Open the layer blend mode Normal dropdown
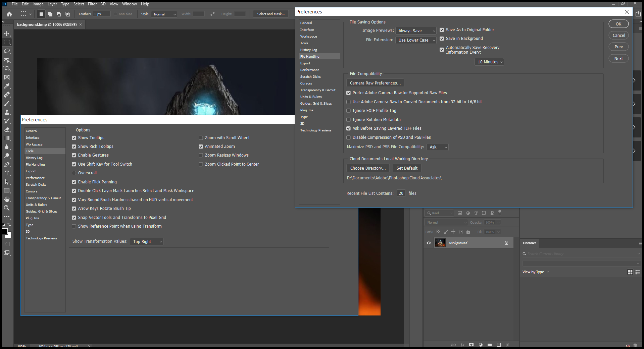 point(446,223)
